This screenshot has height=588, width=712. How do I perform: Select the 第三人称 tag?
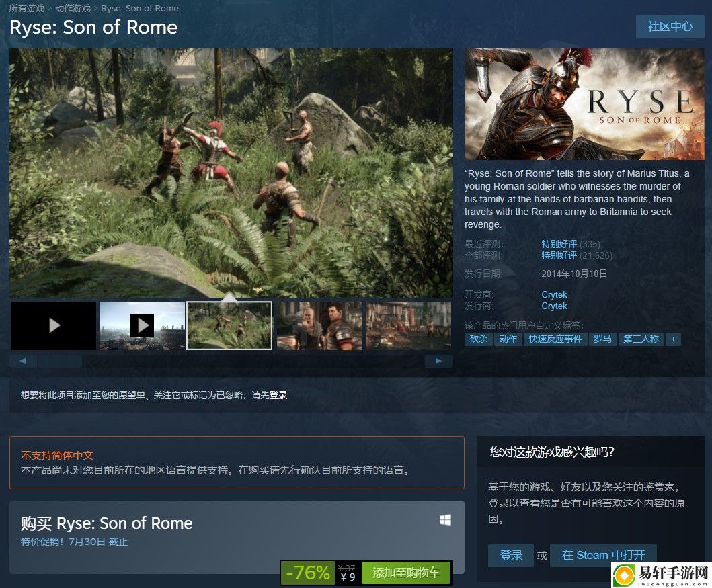[641, 339]
